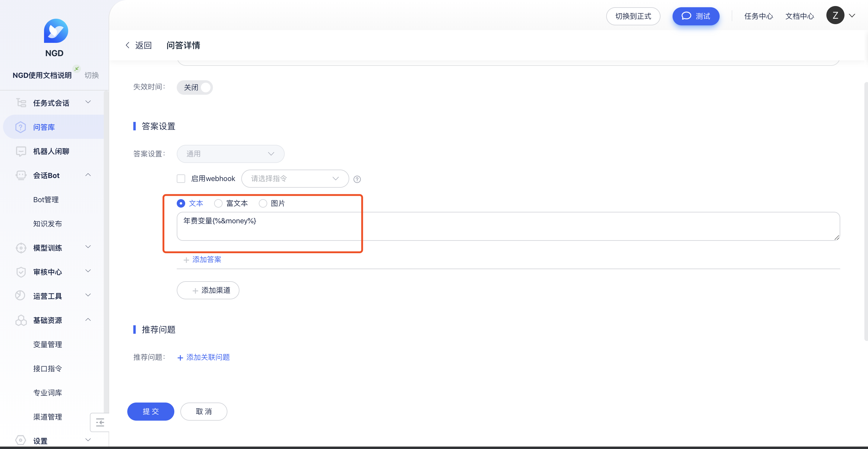Click 返回 to go back
868x449 pixels.
pos(144,45)
